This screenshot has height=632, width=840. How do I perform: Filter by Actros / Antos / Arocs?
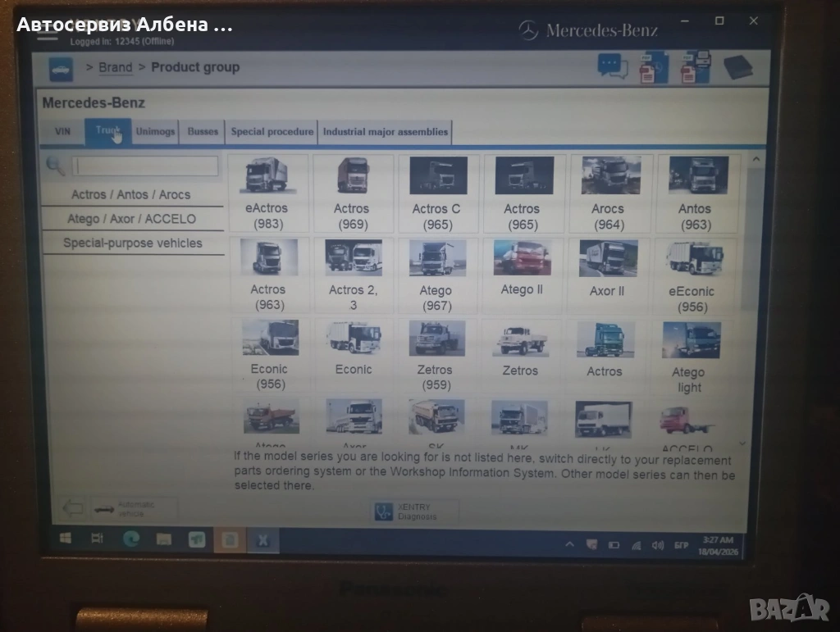(131, 195)
